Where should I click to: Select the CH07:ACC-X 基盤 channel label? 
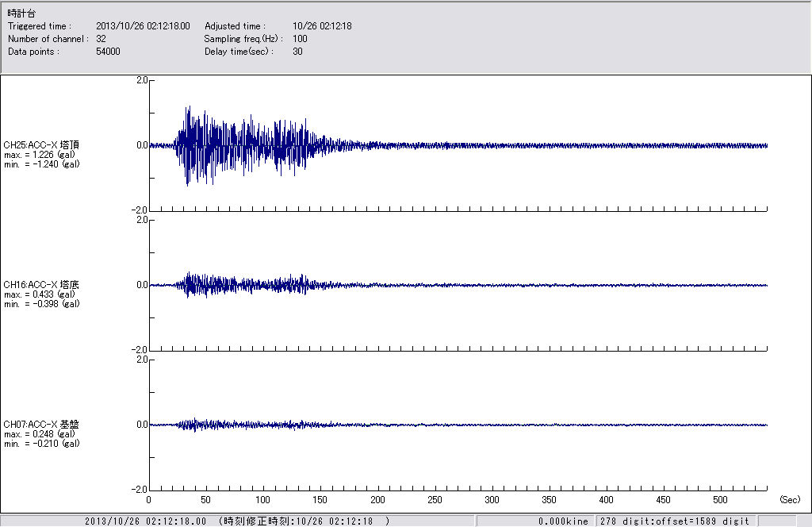point(41,425)
